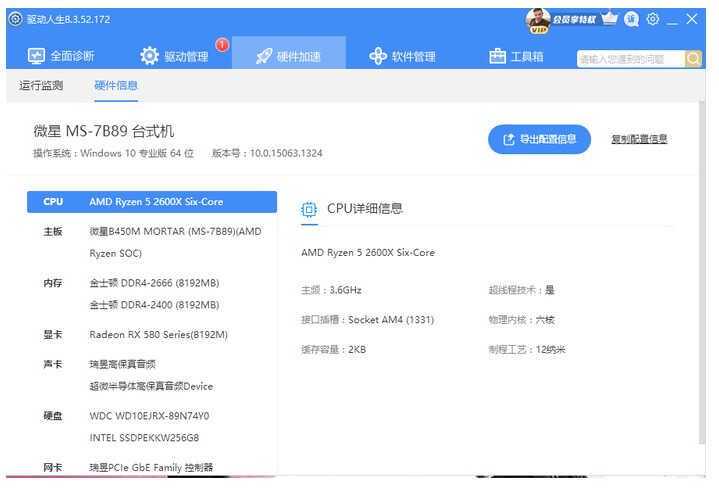Viewport: 719px width, 490px height.
Task: Go to the 软件管理 tab
Action: tap(402, 56)
